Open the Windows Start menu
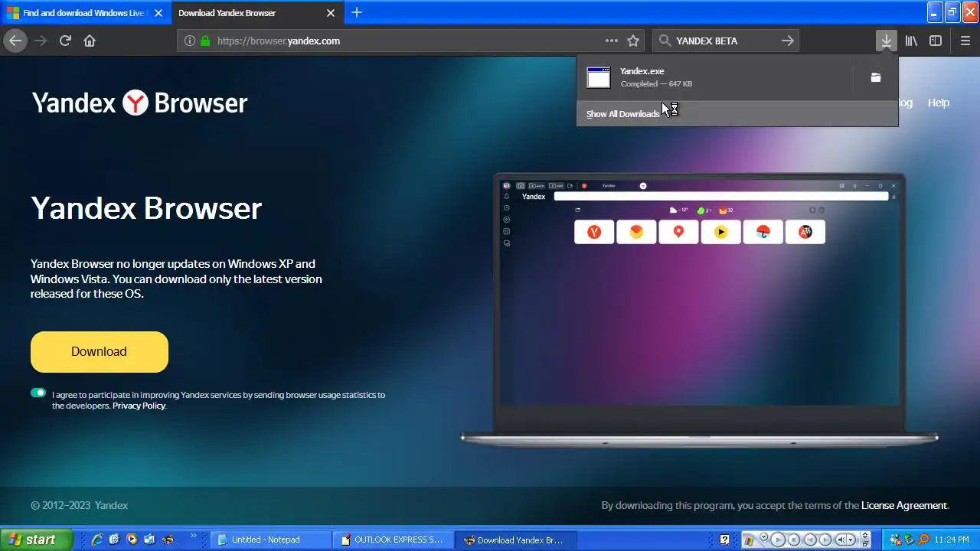Image resolution: width=980 pixels, height=551 pixels. pos(36,540)
